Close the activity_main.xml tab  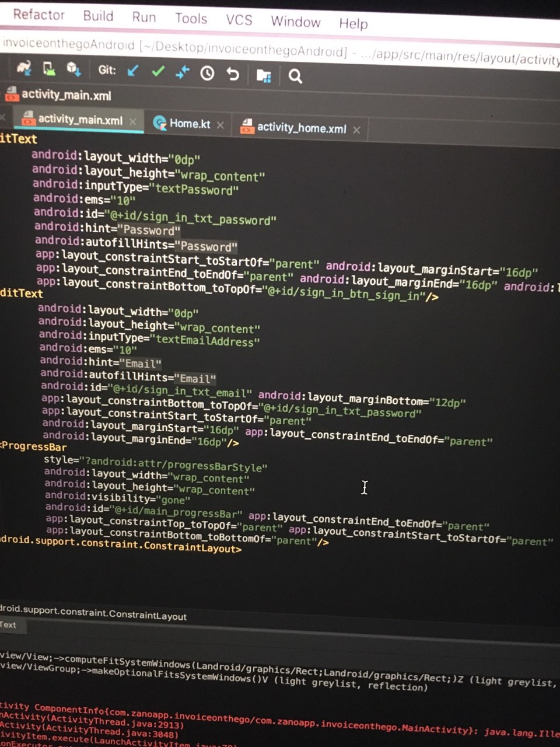coord(133,121)
